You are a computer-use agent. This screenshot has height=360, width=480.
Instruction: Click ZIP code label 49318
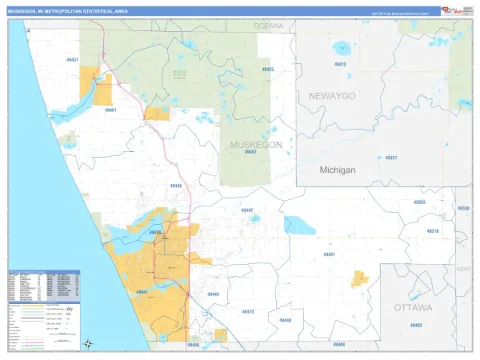coord(433,231)
